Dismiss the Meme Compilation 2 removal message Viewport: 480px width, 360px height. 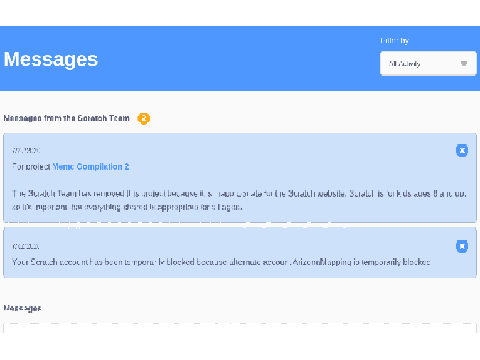(x=462, y=151)
